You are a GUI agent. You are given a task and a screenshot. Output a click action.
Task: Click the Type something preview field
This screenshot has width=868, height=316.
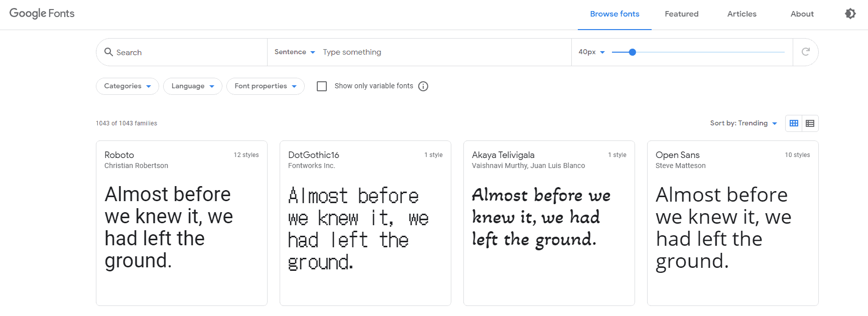(x=442, y=52)
